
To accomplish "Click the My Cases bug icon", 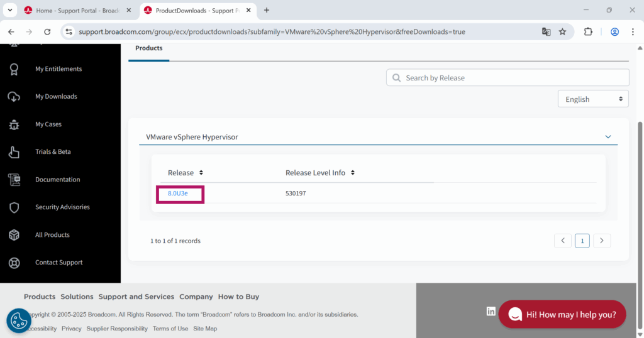I will pos(14,124).
